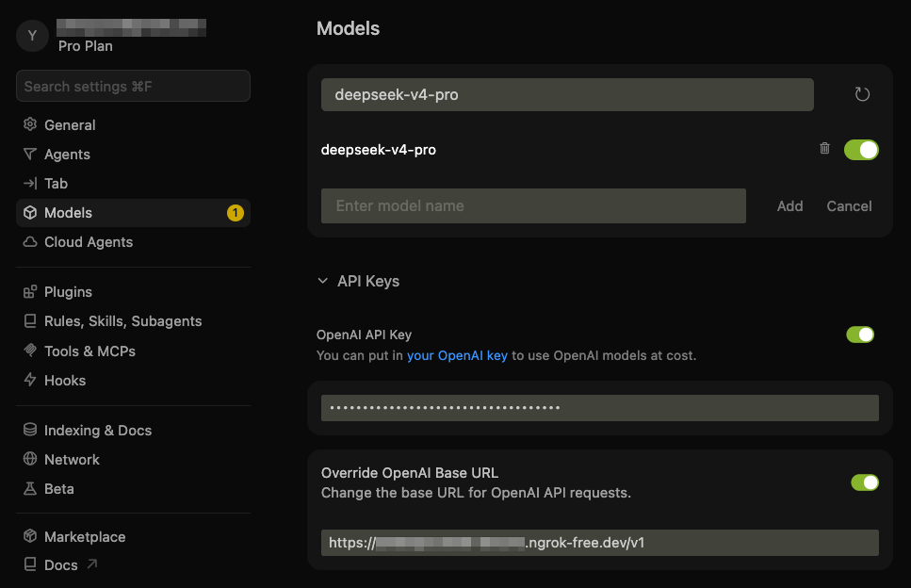This screenshot has height=588, width=911.
Task: Click the masked OpenAI API key field
Action: (x=599, y=408)
